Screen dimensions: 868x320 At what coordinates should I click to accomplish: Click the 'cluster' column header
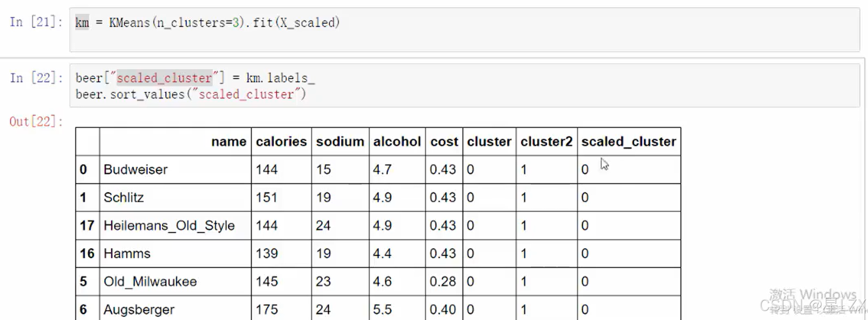tap(489, 142)
